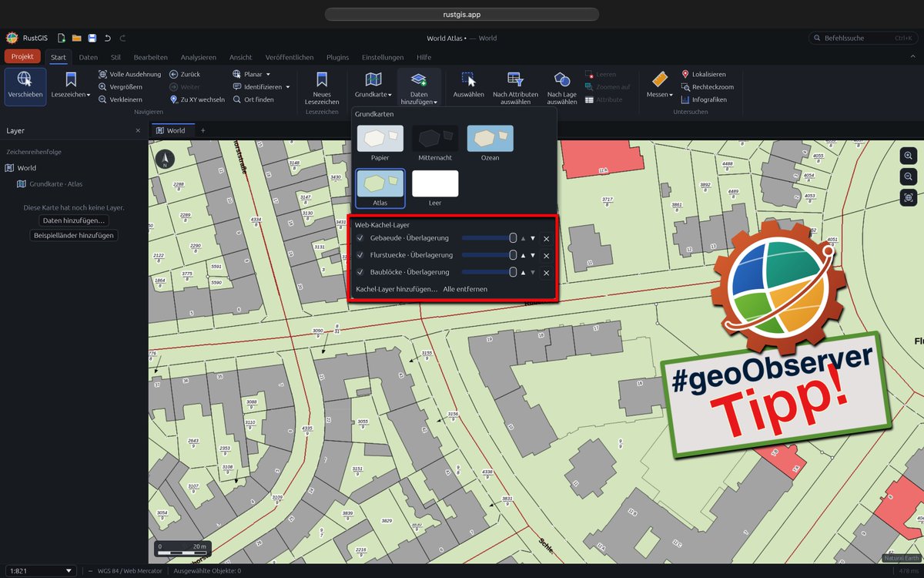924x578 pixels.
Task: Remove the Baublöcke tile layer
Action: pyautogui.click(x=546, y=273)
